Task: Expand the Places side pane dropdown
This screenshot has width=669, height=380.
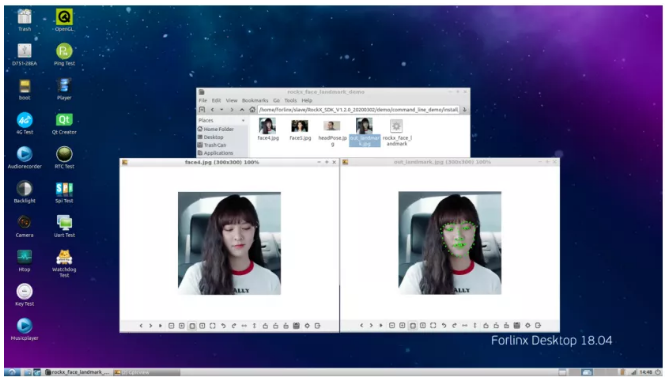Action: point(243,121)
